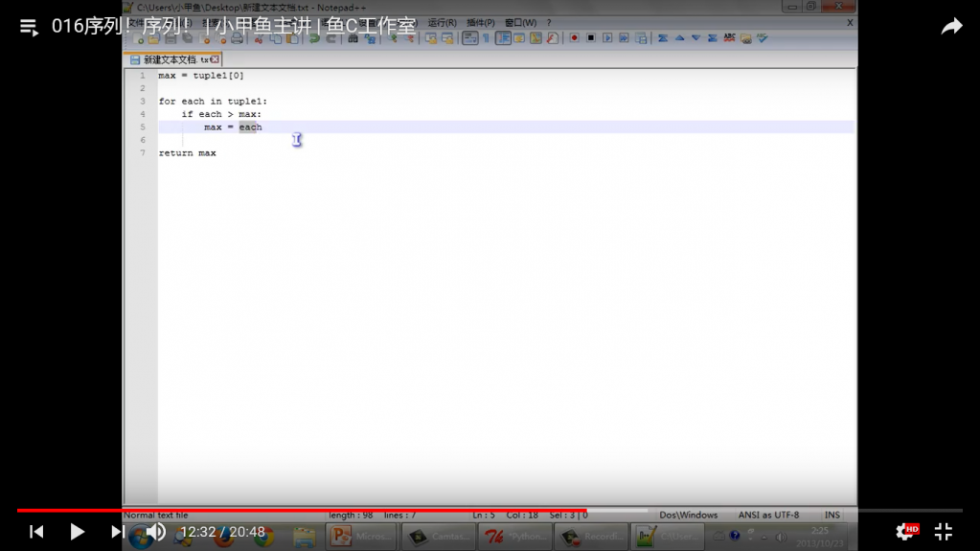The image size is (980, 551).
Task: Toggle the Function List icon
Action: (x=553, y=38)
